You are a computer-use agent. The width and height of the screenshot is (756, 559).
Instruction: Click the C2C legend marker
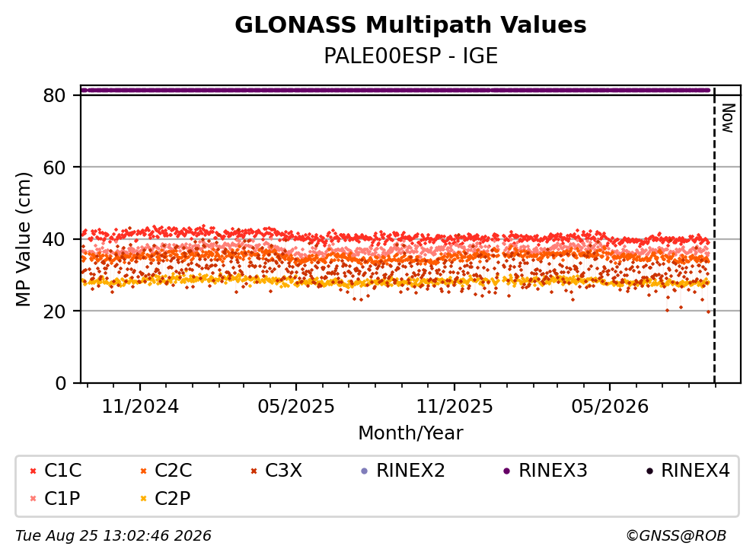point(143,471)
